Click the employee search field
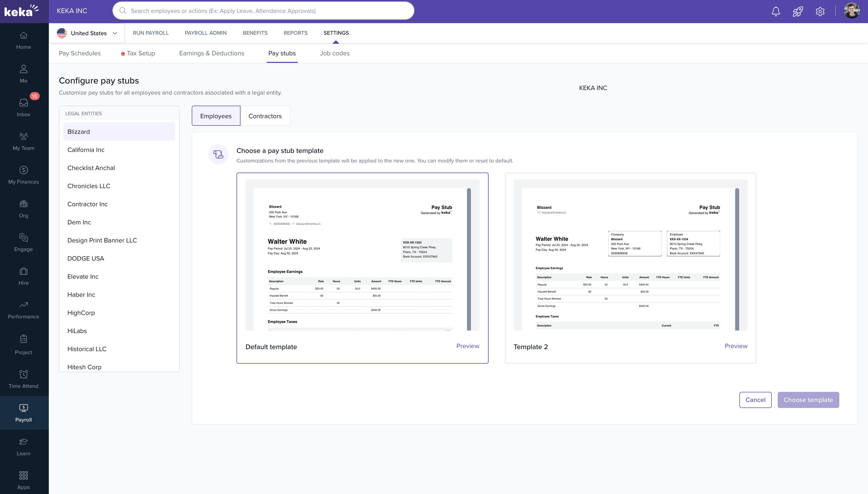Screen dimensions: 868x494 click(263, 11)
